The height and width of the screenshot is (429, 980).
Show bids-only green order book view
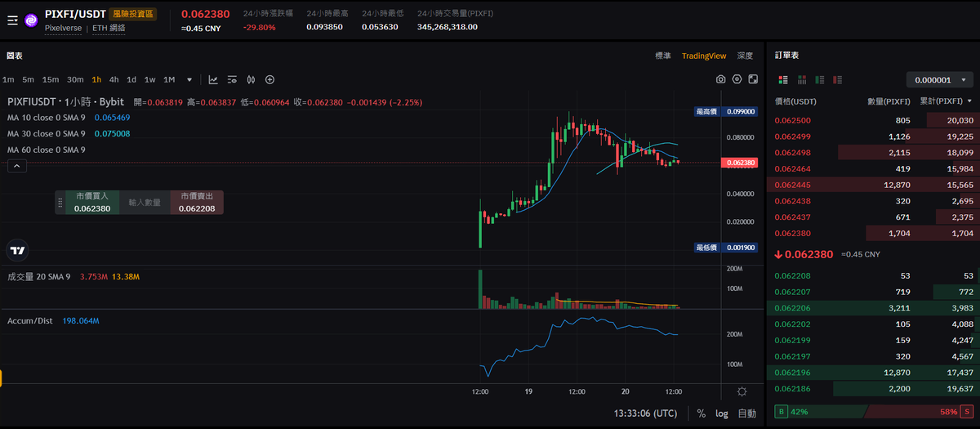tap(820, 79)
